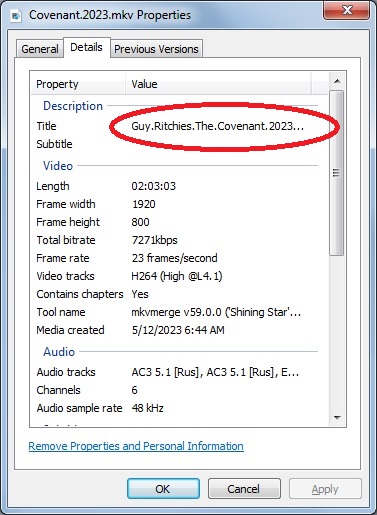Click the vertical scrollbar thumb

click(337, 173)
